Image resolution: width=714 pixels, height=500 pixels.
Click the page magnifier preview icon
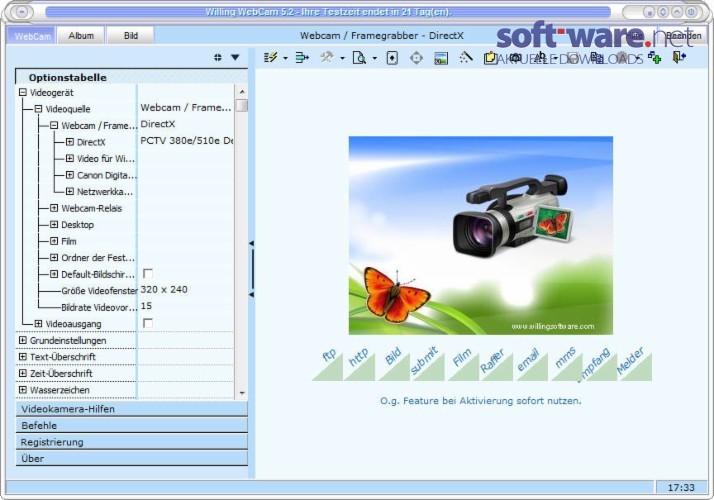pyautogui.click(x=359, y=58)
